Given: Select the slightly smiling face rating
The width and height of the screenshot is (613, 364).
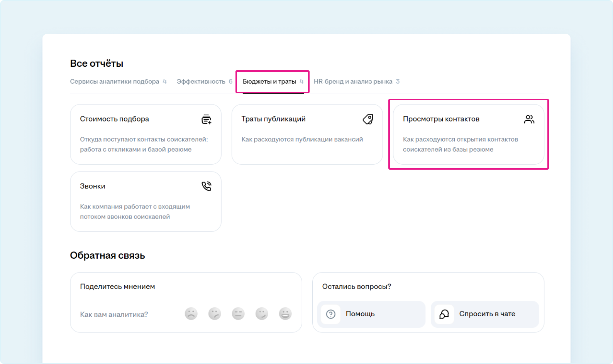Looking at the screenshot, I should point(262,314).
